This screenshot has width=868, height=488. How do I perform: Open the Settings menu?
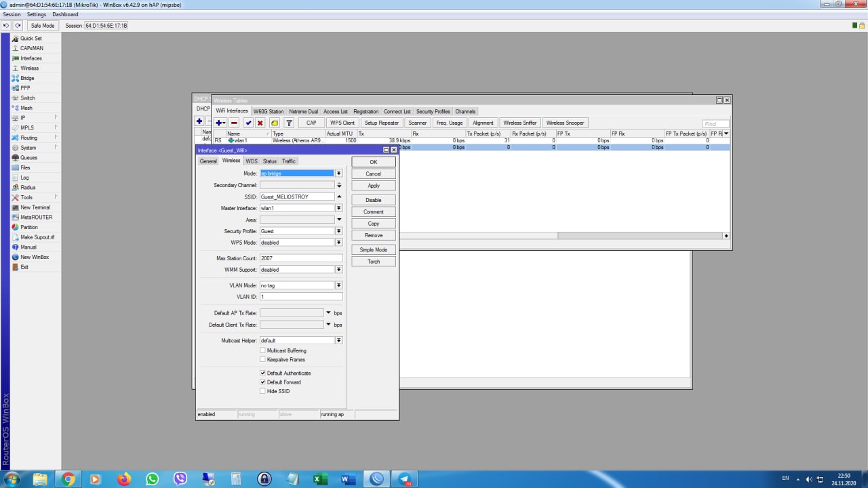(37, 14)
